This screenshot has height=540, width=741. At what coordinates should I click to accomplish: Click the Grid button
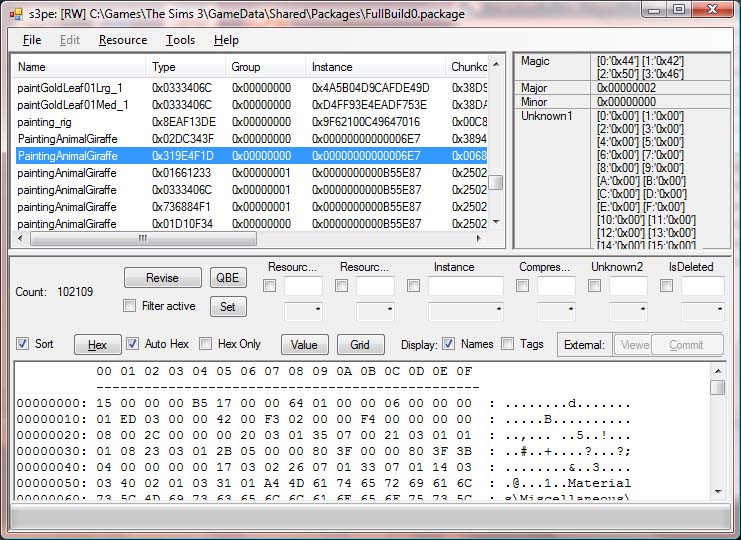tap(360, 345)
